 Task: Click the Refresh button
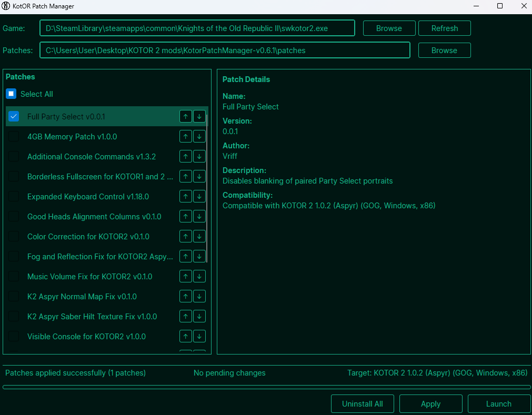(x=445, y=28)
